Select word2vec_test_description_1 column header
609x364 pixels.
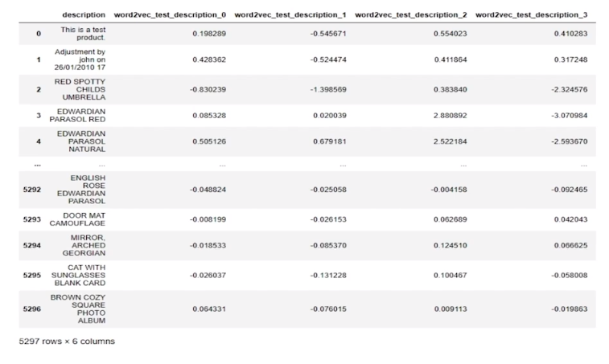[x=290, y=15]
